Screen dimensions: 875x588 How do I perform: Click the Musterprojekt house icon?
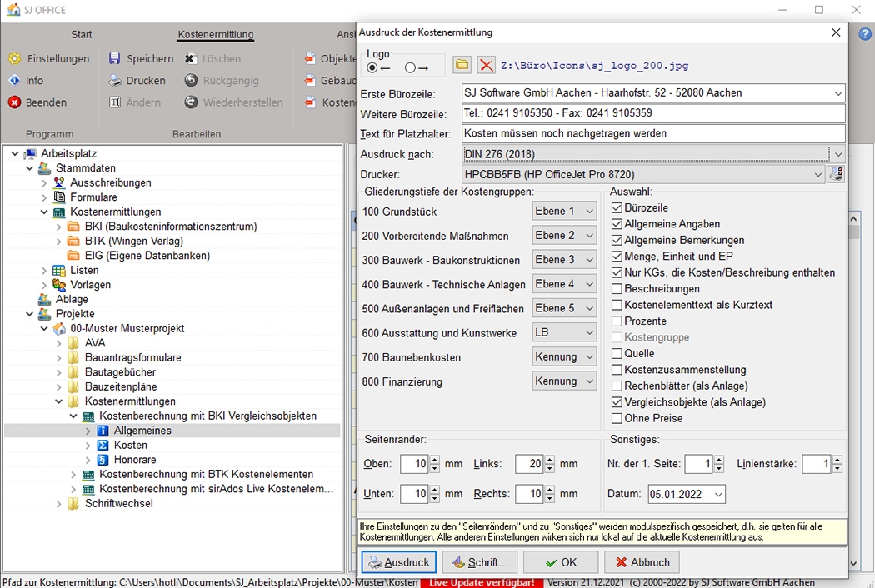pyautogui.click(x=59, y=329)
